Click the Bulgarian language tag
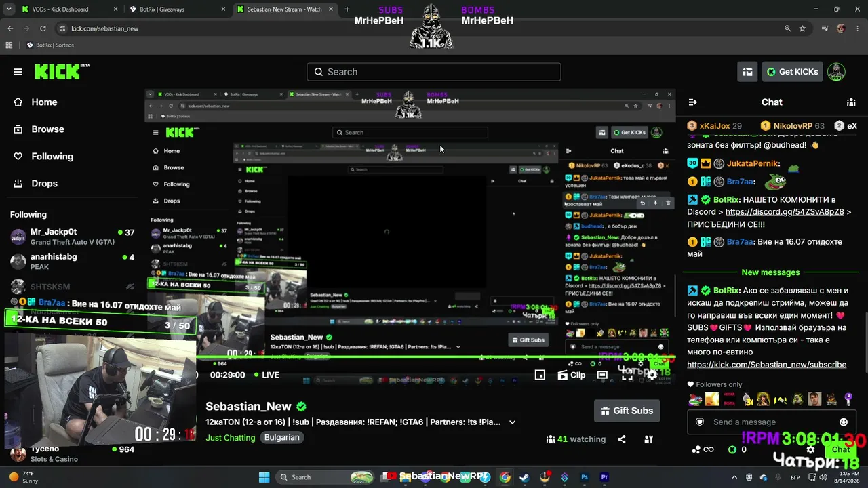868x488 pixels. [x=282, y=438]
